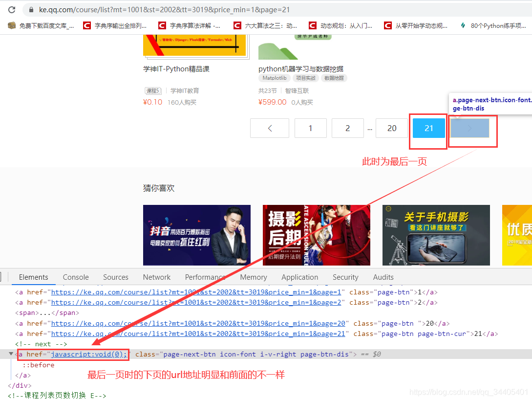Screen dimensions: 532x401
Task: Switch to the Sources DevTools tab
Action: tap(116, 277)
